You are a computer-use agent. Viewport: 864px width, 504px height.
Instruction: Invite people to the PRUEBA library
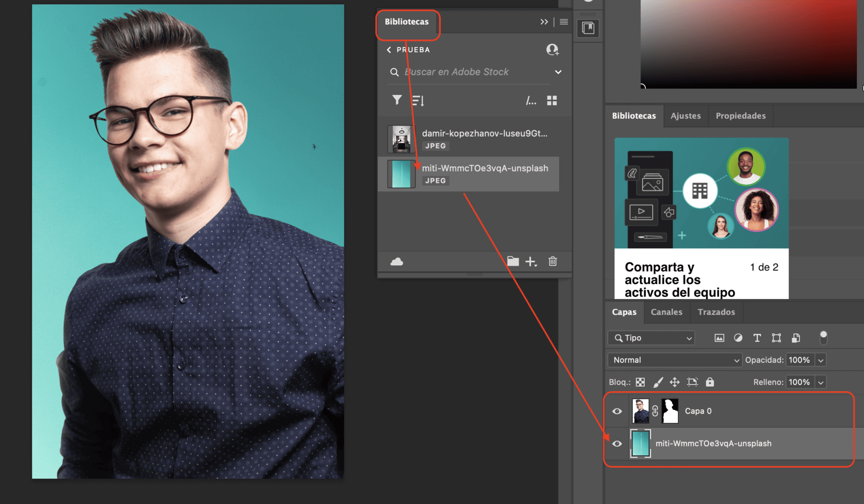[x=552, y=49]
